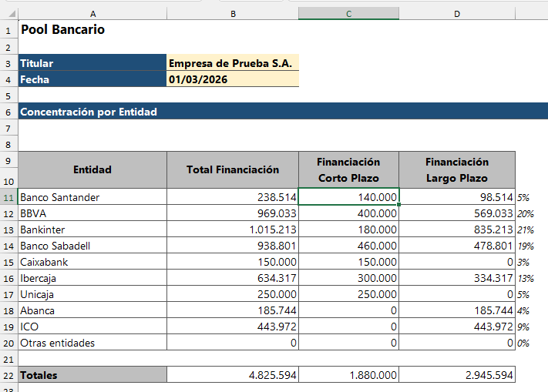Click BBVA's short-term value 400.000
Screen dimensions: 548x392
coord(348,213)
